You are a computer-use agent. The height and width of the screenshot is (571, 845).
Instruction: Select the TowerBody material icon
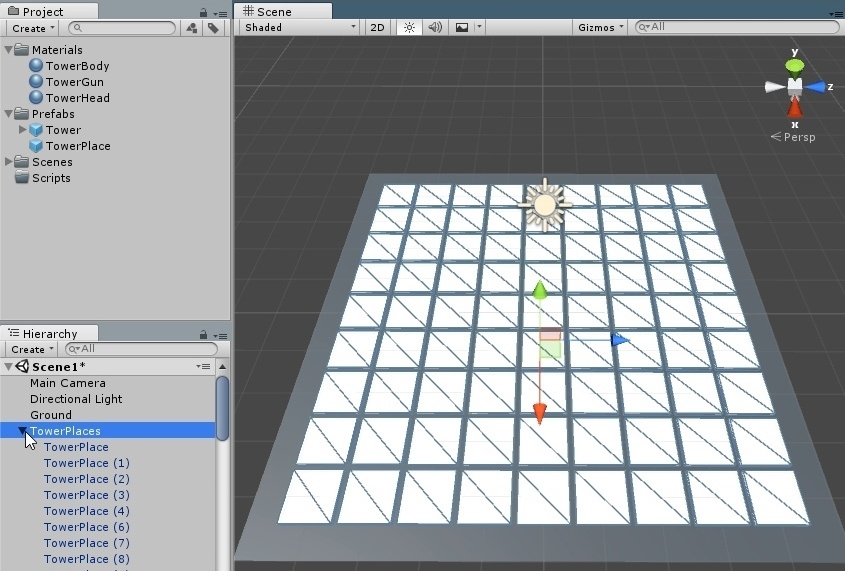(x=36, y=65)
